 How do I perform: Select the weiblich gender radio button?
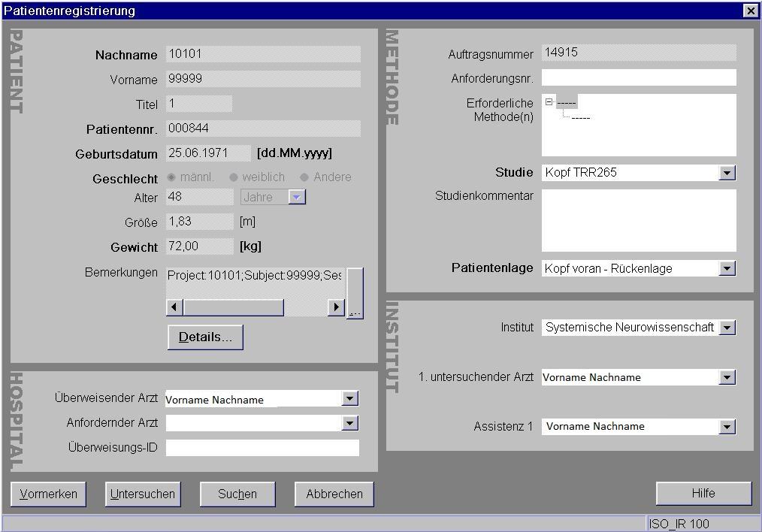coord(234,177)
